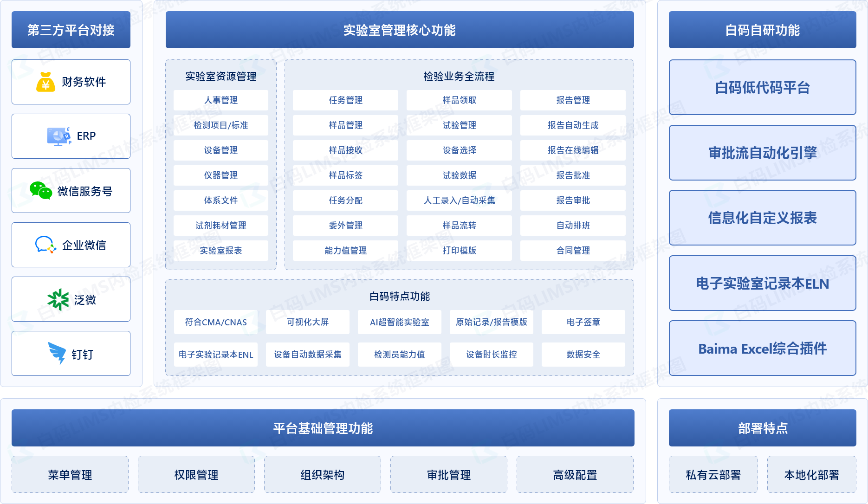
Task: Select the 样品接收 item
Action: 346,150
